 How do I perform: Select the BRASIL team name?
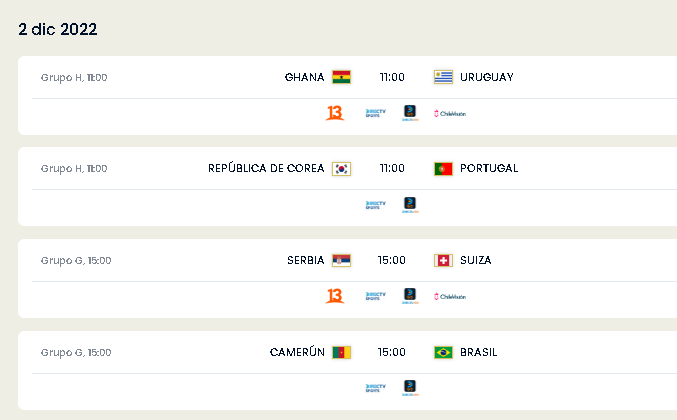point(478,352)
